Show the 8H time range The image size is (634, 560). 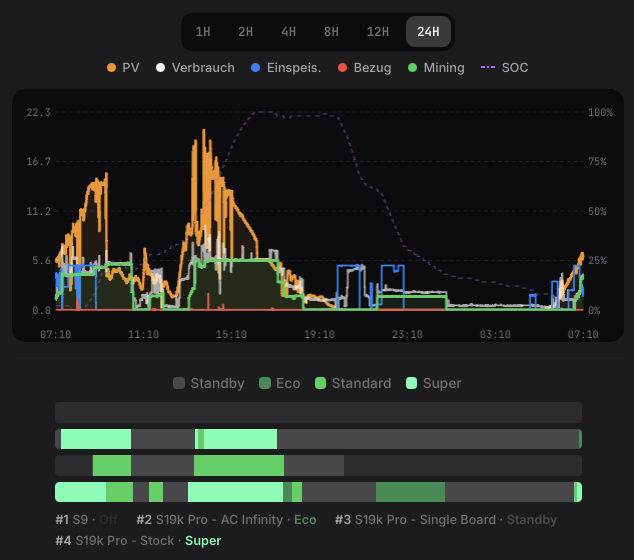click(x=331, y=32)
